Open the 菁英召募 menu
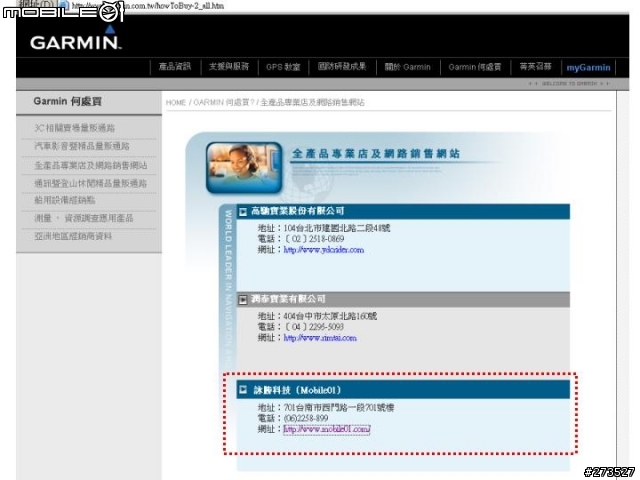640x480 pixels. pos(536,67)
